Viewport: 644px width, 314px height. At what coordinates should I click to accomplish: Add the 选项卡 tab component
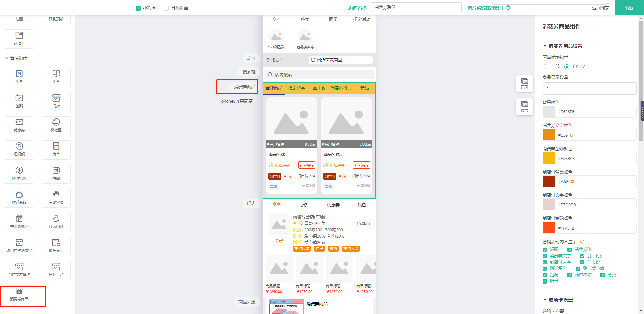tap(19, 39)
